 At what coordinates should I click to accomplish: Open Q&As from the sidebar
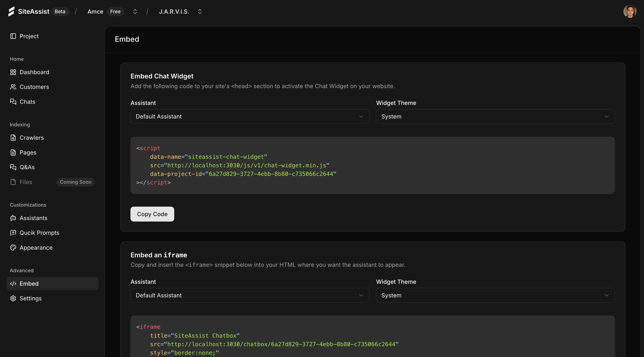52,167
